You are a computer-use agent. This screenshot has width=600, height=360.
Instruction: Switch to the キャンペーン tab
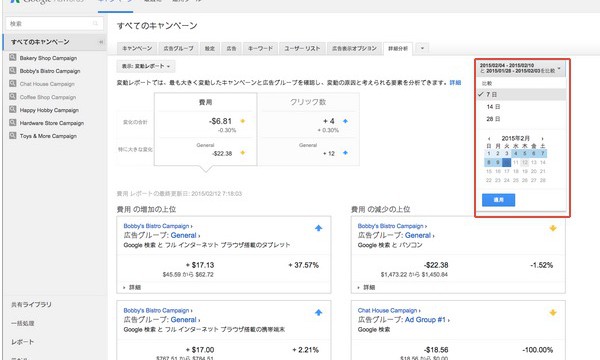(x=137, y=48)
